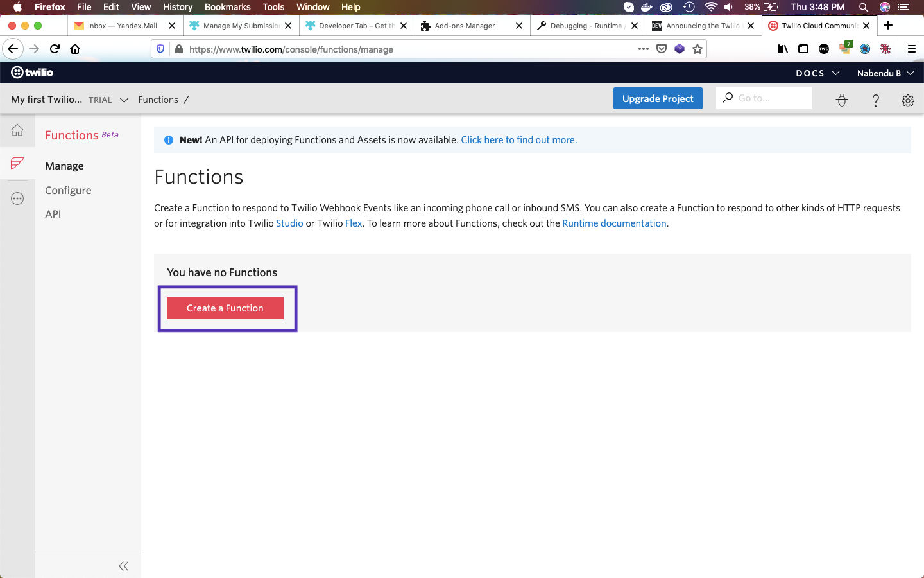Screen dimensions: 924x578
Task: Click the browser forward arrow
Action: (x=34, y=49)
